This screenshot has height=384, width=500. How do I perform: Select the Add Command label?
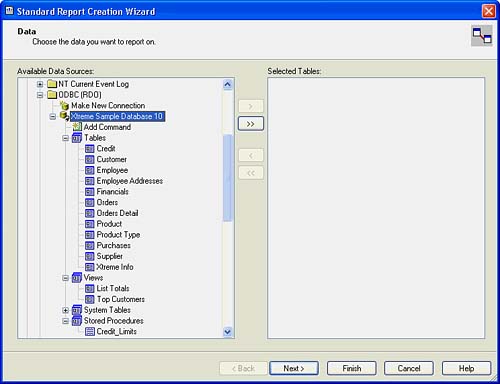tap(107, 127)
